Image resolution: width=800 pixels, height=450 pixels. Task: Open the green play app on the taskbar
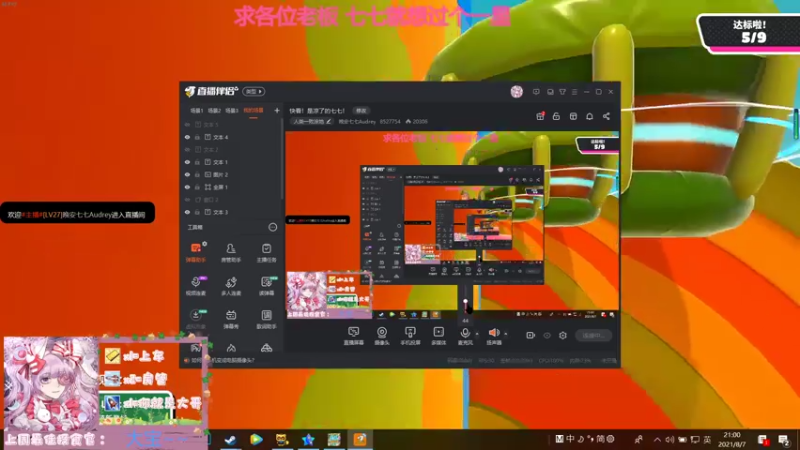point(257,439)
